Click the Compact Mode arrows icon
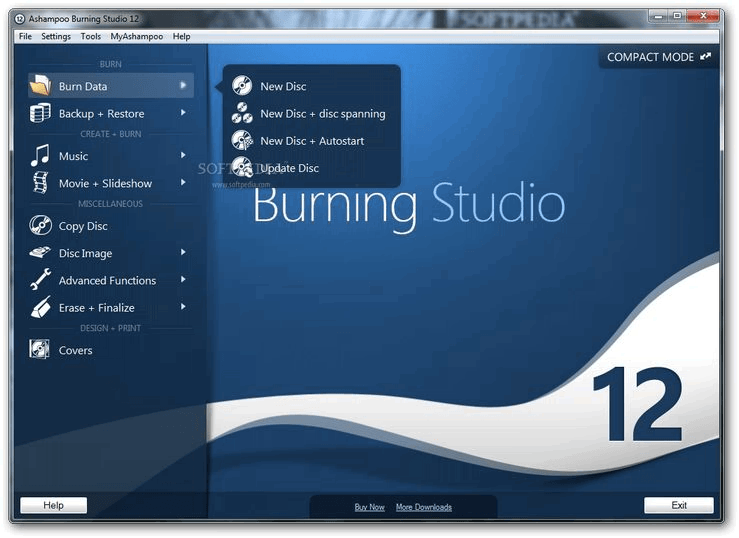Image resolution: width=739 pixels, height=538 pixels. coord(706,57)
